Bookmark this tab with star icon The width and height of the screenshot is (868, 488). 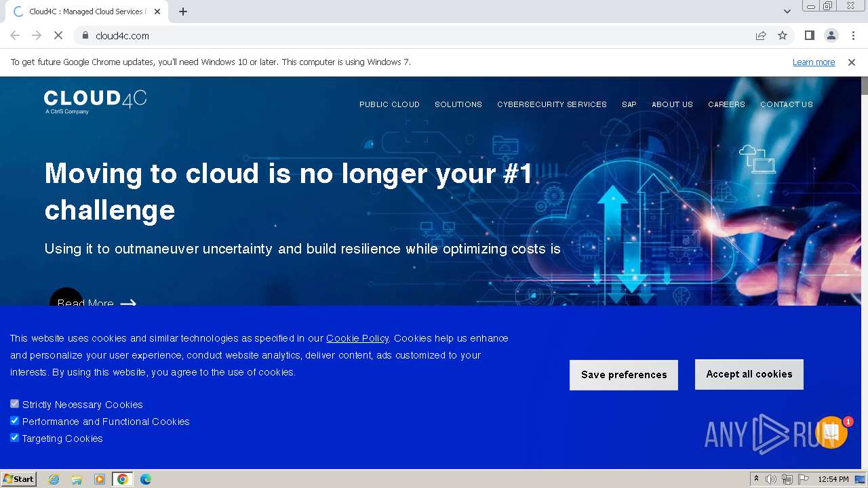(x=783, y=35)
